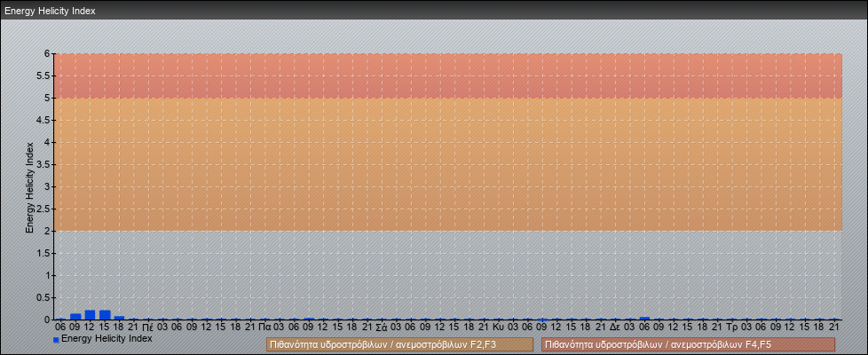This screenshot has width=868, height=355.
Task: Click the rotated Energy Helicity Index axis title
Action: click(x=30, y=187)
